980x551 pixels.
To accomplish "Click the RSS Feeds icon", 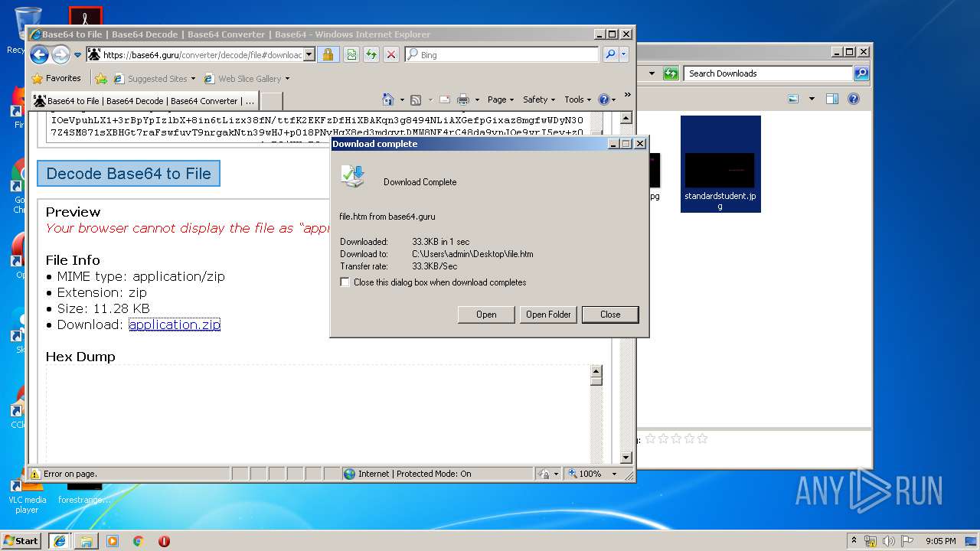I will (416, 99).
